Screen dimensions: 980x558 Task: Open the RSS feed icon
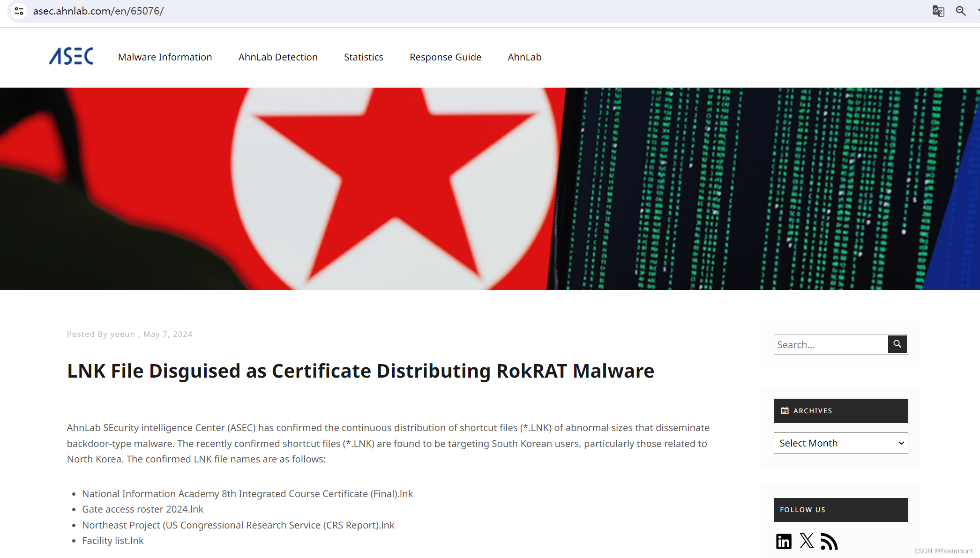(829, 541)
